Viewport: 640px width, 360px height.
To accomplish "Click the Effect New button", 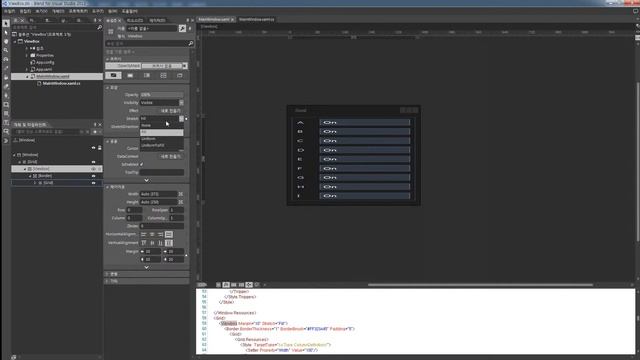I will click(170, 111).
